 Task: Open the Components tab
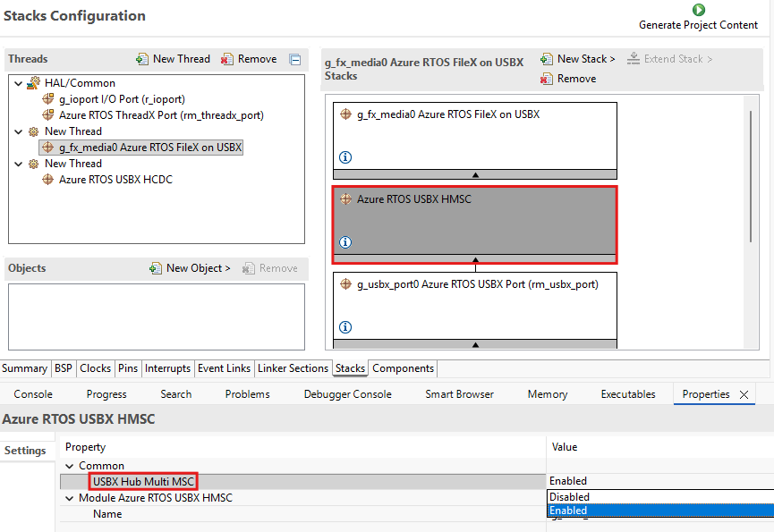click(x=403, y=368)
